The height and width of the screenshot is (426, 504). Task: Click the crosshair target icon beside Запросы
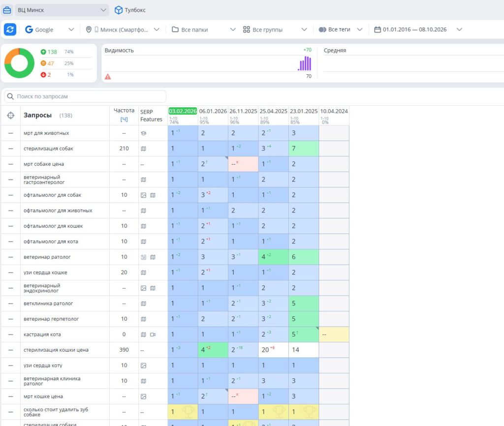[x=11, y=115]
